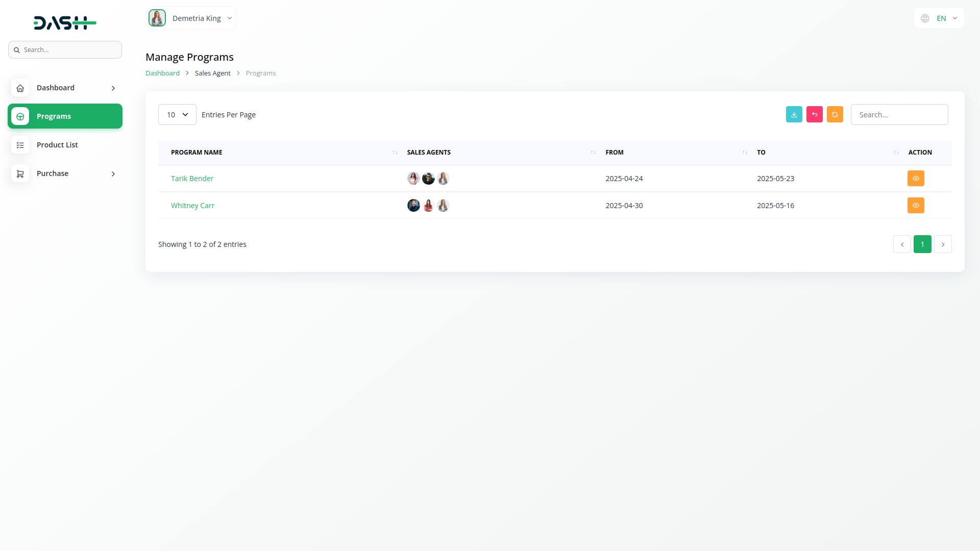
Task: Click the Purchase cart icon
Action: pyautogui.click(x=20, y=173)
